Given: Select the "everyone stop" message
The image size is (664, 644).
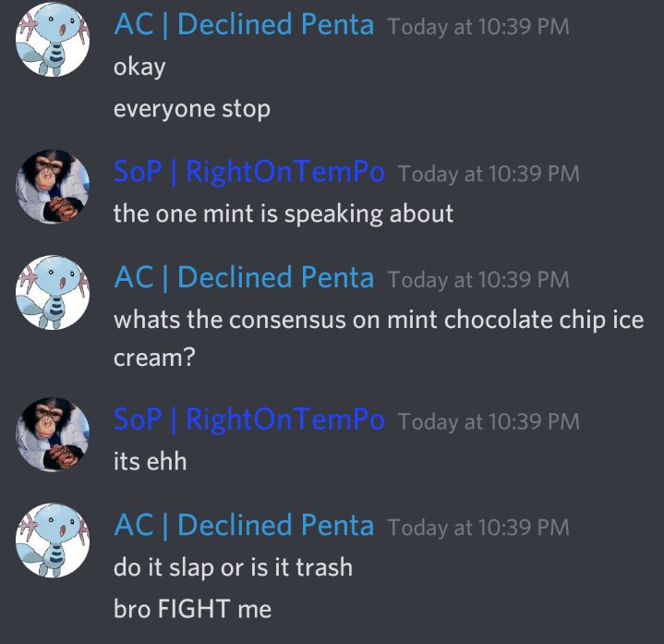Looking at the screenshot, I should [192, 109].
